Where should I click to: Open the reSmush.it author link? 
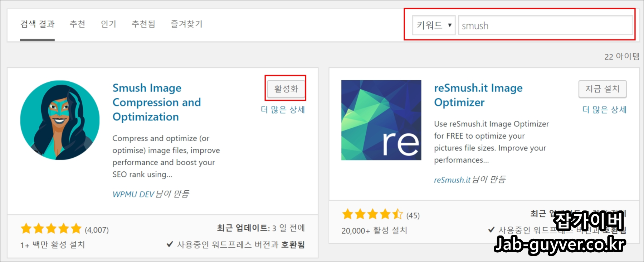[x=452, y=180]
